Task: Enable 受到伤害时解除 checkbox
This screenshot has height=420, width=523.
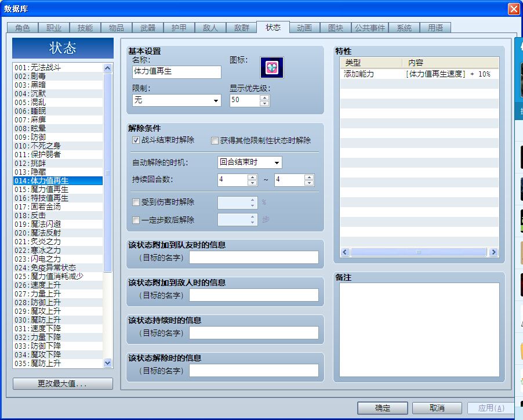Action: (136, 202)
